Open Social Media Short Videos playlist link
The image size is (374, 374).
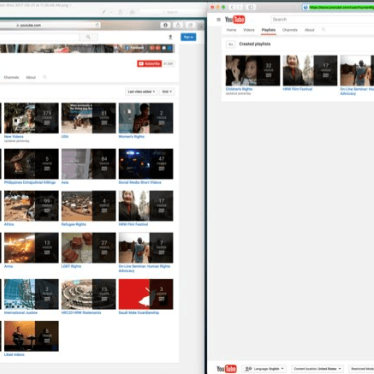(x=140, y=183)
